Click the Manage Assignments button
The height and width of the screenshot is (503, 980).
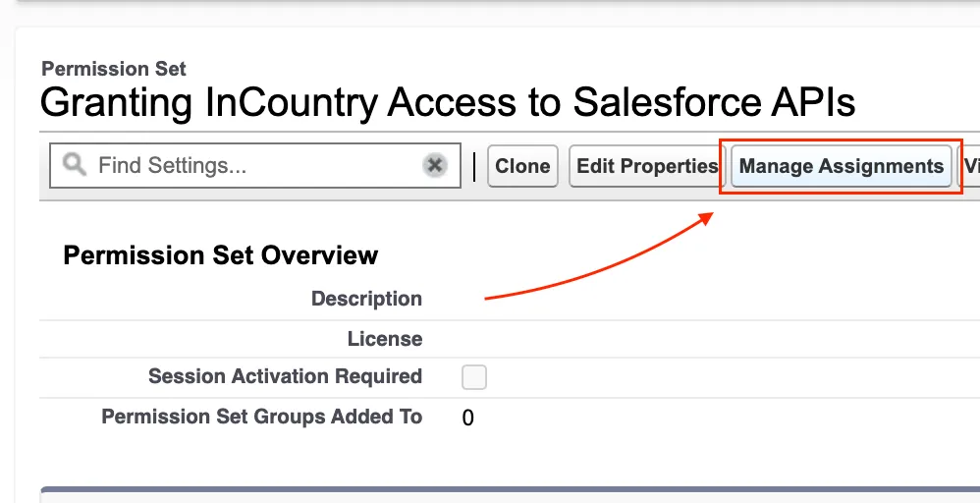tap(841, 166)
